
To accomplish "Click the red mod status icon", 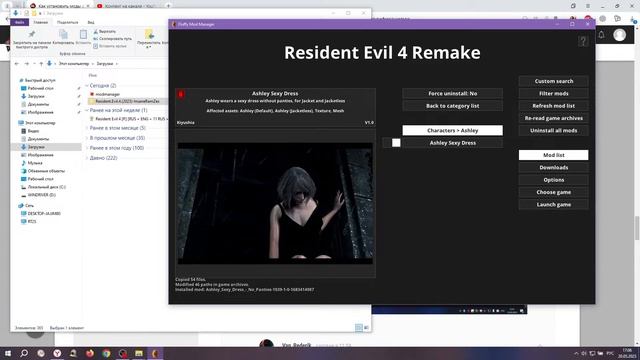I will click(181, 95).
